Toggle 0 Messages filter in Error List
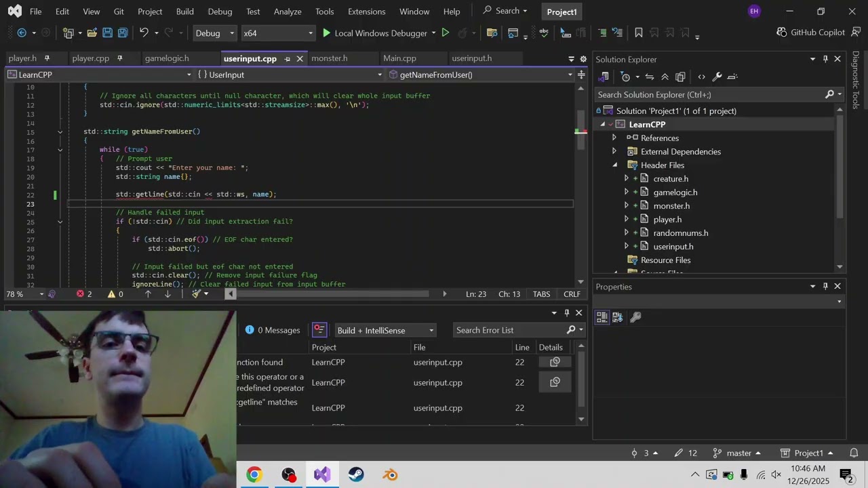 pyautogui.click(x=273, y=330)
